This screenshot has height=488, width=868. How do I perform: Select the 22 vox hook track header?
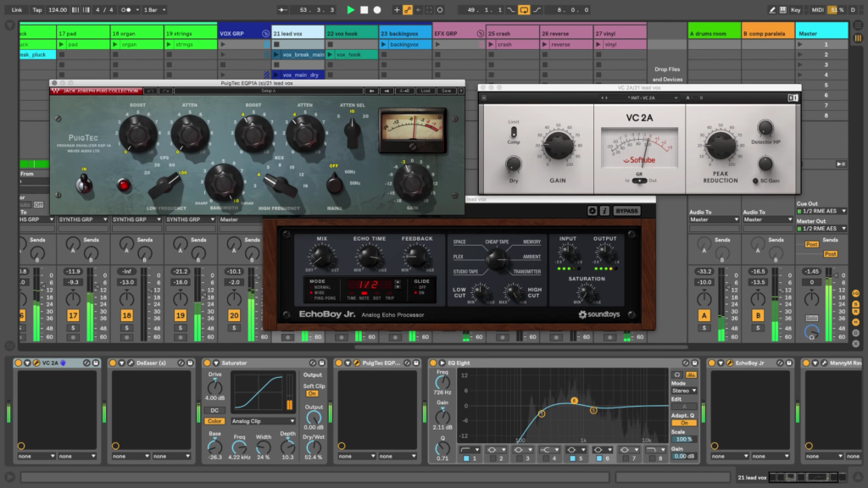click(x=351, y=33)
